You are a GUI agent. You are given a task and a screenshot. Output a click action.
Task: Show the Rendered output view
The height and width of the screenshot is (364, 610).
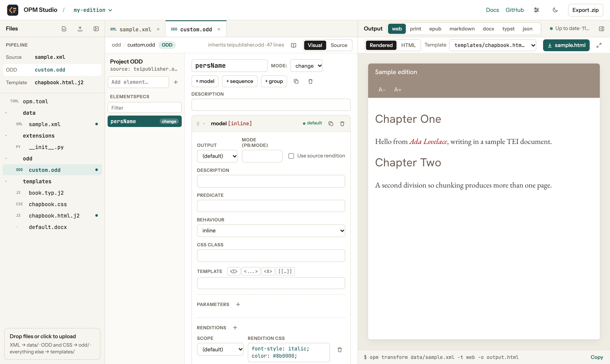[381, 45]
